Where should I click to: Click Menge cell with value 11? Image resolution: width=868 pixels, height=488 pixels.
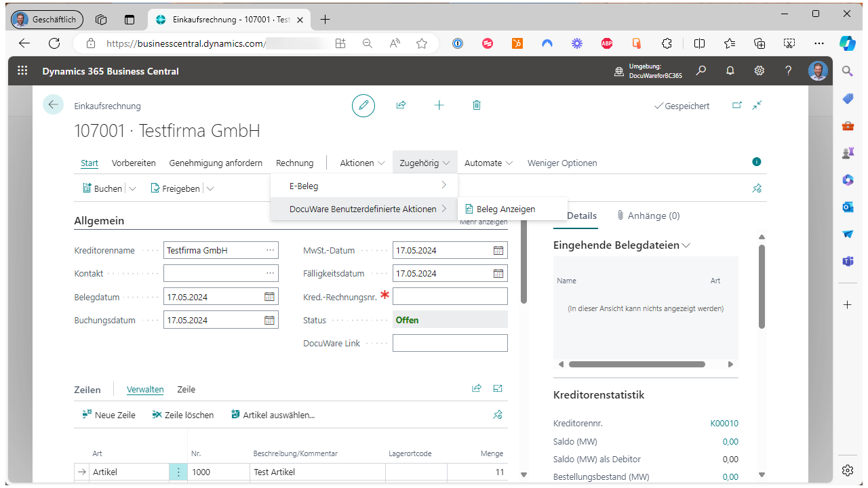(x=477, y=472)
